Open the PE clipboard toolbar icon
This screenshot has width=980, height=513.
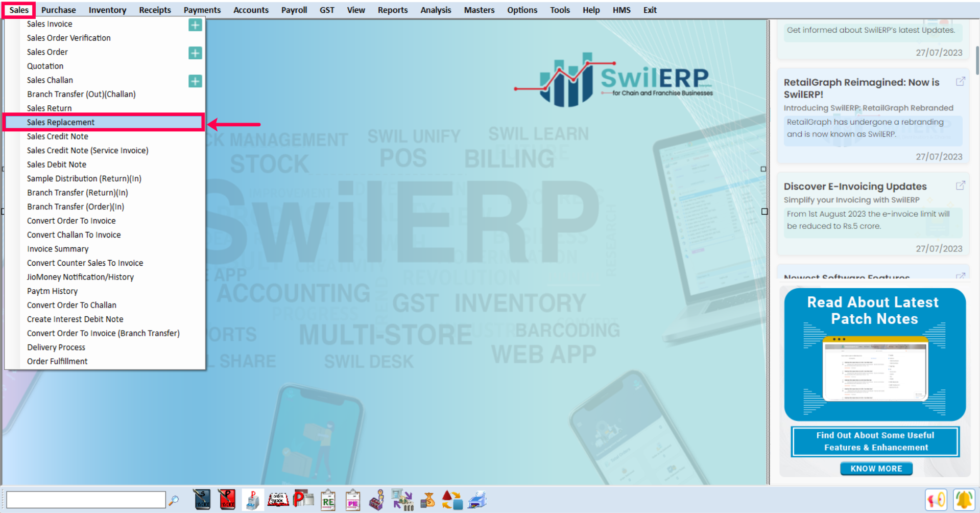coord(353,500)
